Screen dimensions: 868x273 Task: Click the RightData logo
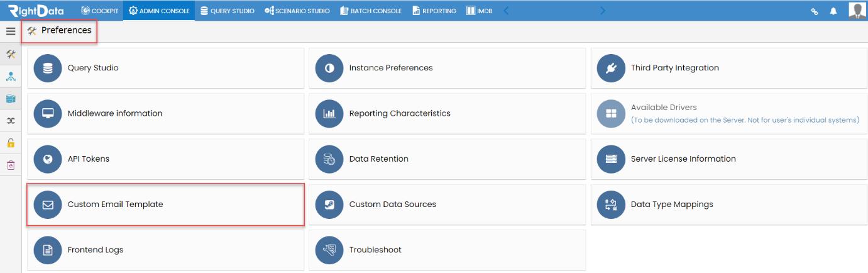36,11
